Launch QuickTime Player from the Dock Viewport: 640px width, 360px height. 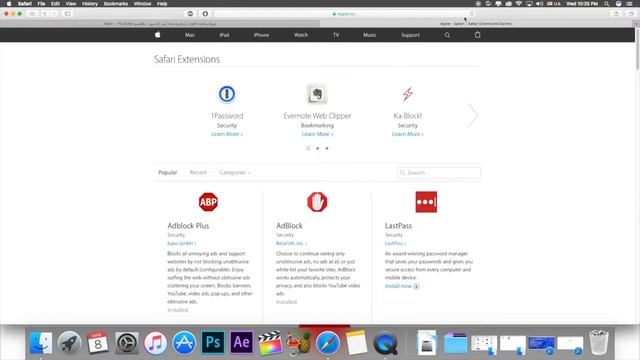[x=385, y=342]
